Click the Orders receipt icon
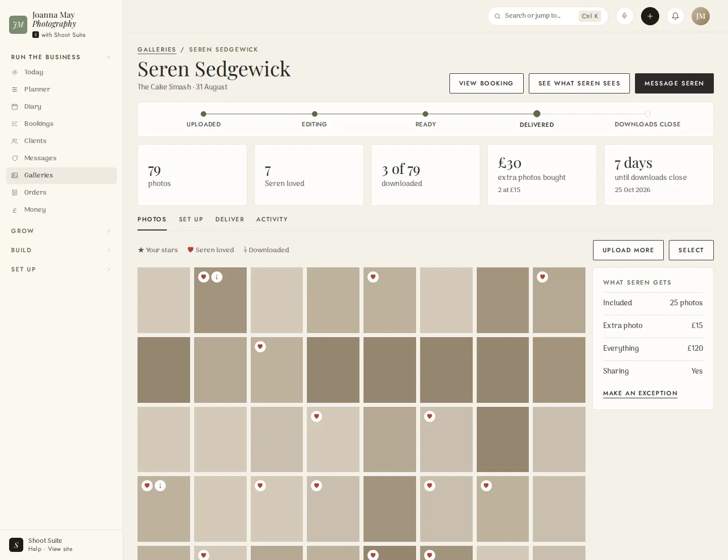The height and width of the screenshot is (560, 728). (x=15, y=193)
